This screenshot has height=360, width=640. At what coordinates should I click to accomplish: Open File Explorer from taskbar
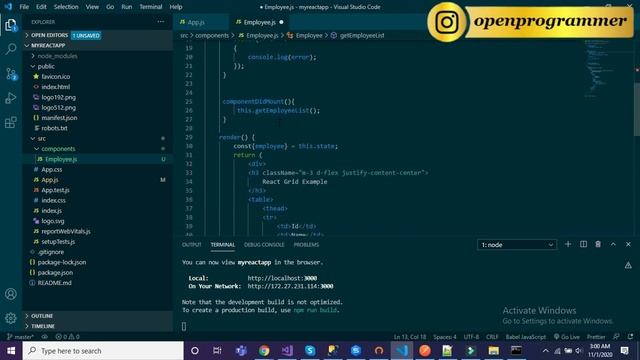(x=493, y=351)
